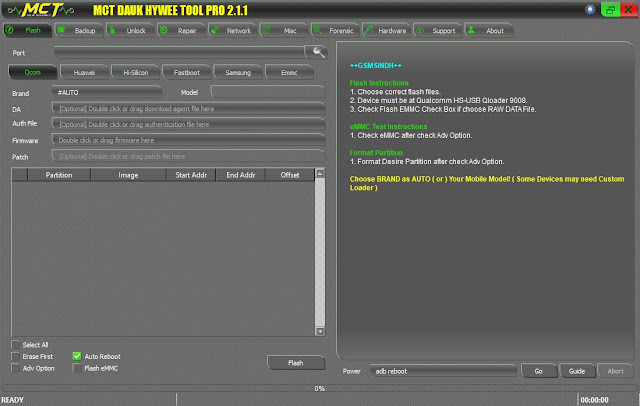Enable the Erase First checkbox
The height and width of the screenshot is (406, 640).
16,356
